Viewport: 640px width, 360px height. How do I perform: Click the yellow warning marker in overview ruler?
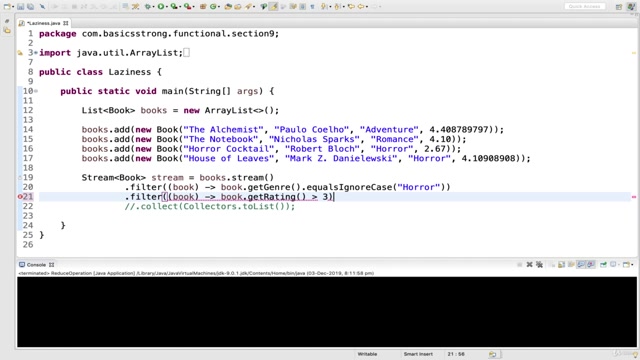tap(634, 53)
